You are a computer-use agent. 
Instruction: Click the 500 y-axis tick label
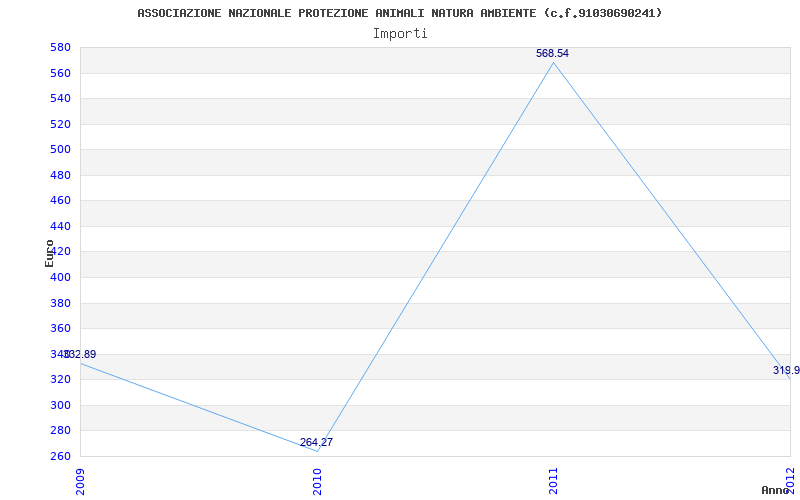[x=60, y=149]
